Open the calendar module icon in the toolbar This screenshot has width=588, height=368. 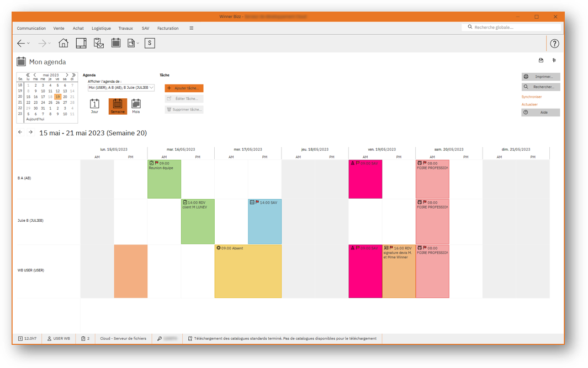coord(115,42)
